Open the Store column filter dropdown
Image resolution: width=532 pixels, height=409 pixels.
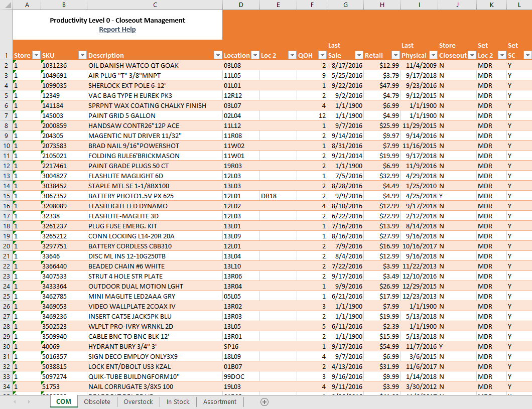click(x=36, y=55)
